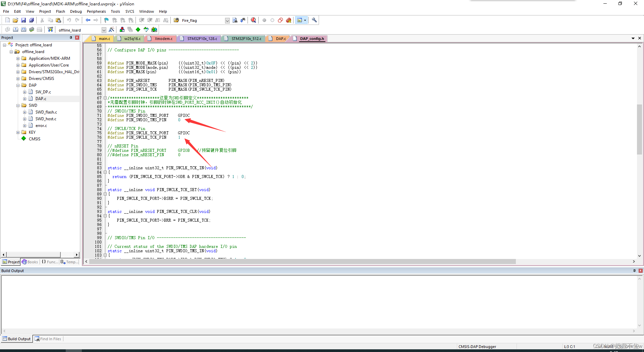The image size is (644, 352).
Task: Expand the Application/MDK-ARM group
Action: pos(18,58)
